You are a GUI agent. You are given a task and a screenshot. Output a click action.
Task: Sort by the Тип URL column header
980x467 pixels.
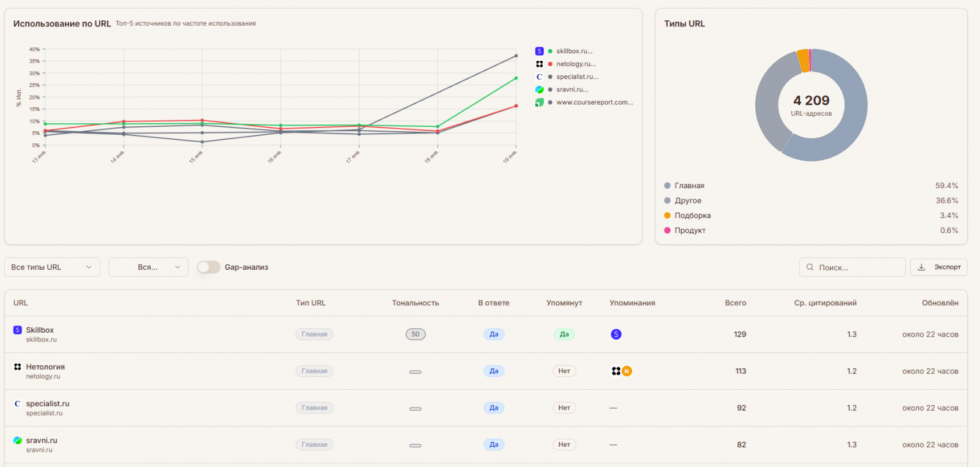[x=311, y=303]
